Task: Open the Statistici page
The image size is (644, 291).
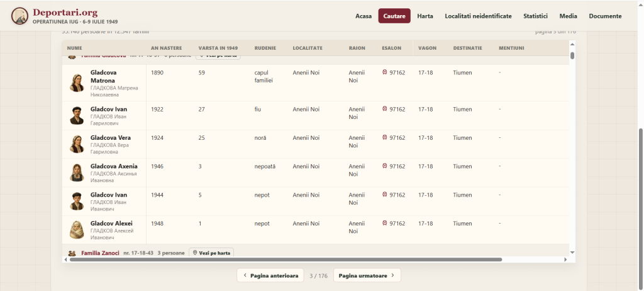Action: (x=535, y=16)
